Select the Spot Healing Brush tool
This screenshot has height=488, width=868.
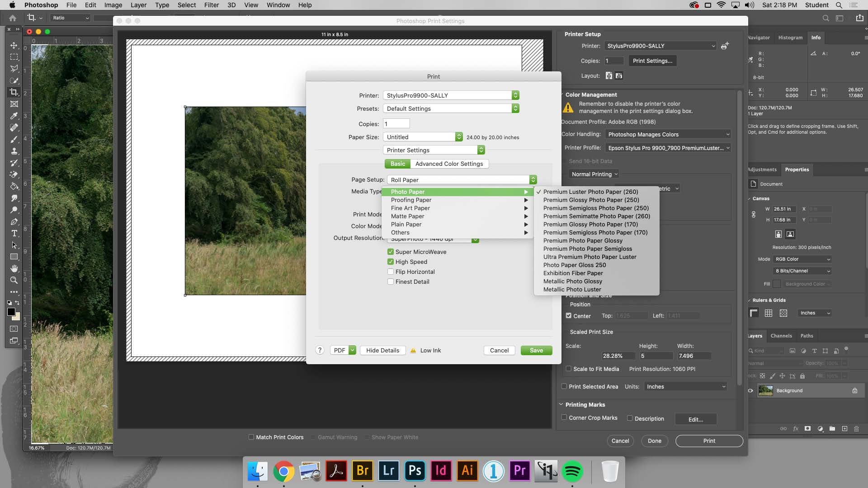pyautogui.click(x=14, y=127)
